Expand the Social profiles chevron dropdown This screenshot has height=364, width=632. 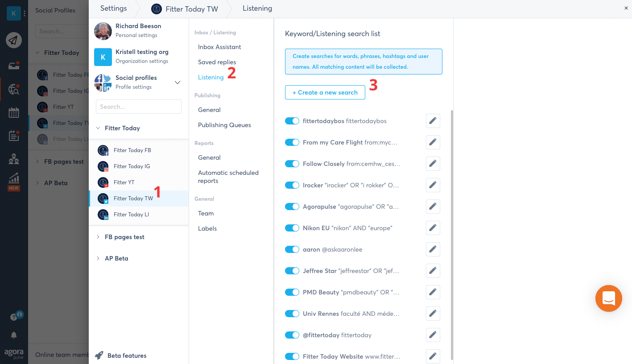tap(177, 82)
